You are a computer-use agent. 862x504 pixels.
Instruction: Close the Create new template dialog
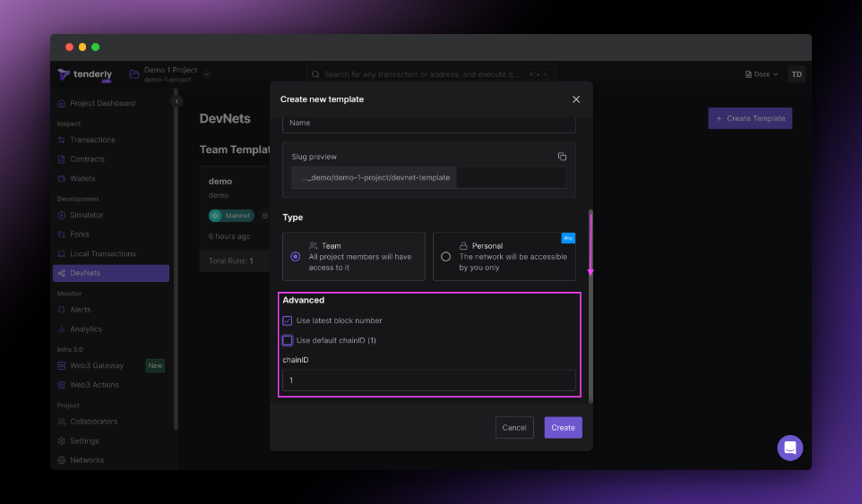tap(576, 99)
